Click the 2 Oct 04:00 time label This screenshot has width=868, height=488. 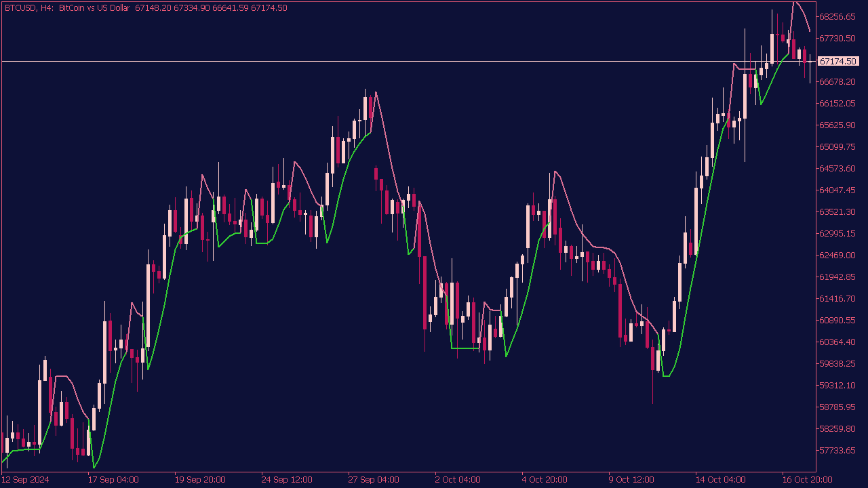[x=458, y=480]
